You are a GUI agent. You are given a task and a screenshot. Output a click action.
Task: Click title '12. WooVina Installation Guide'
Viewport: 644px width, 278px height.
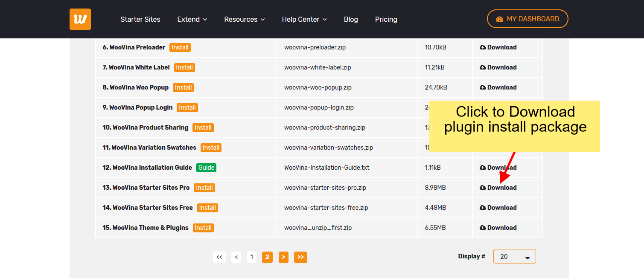click(147, 168)
